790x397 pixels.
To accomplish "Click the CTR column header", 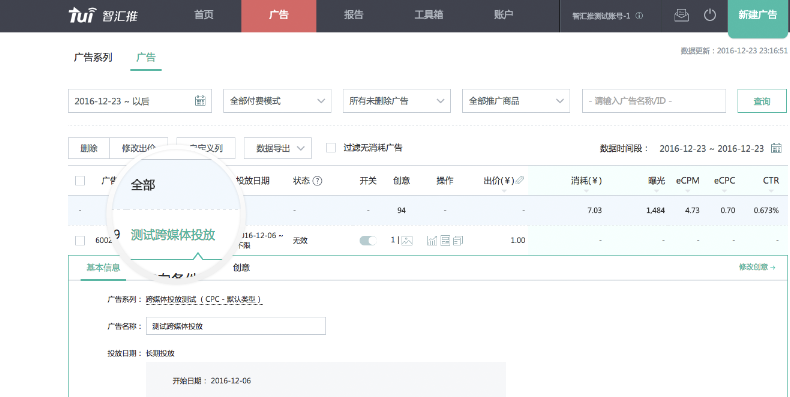I will [x=771, y=180].
